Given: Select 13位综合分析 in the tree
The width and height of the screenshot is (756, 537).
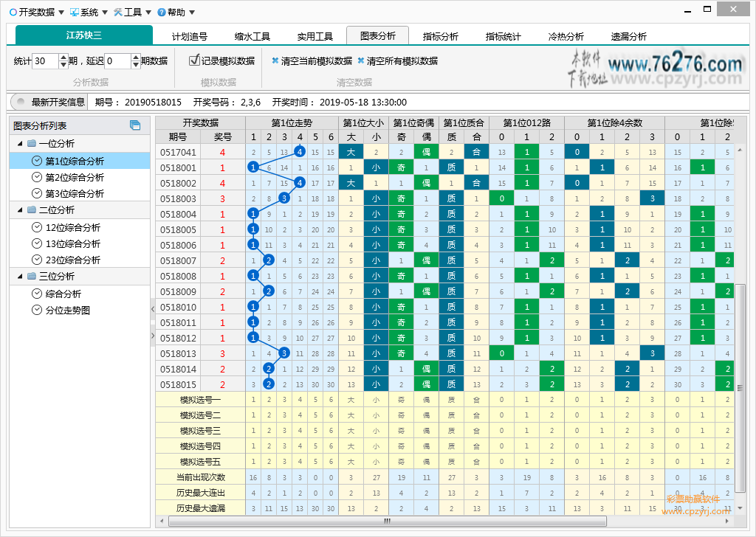Looking at the screenshot, I should [80, 243].
